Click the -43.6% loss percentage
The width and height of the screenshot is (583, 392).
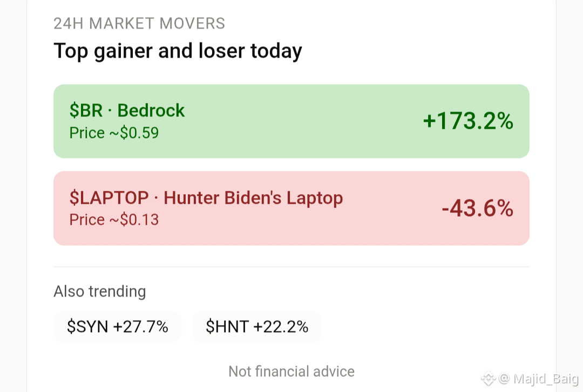(477, 208)
